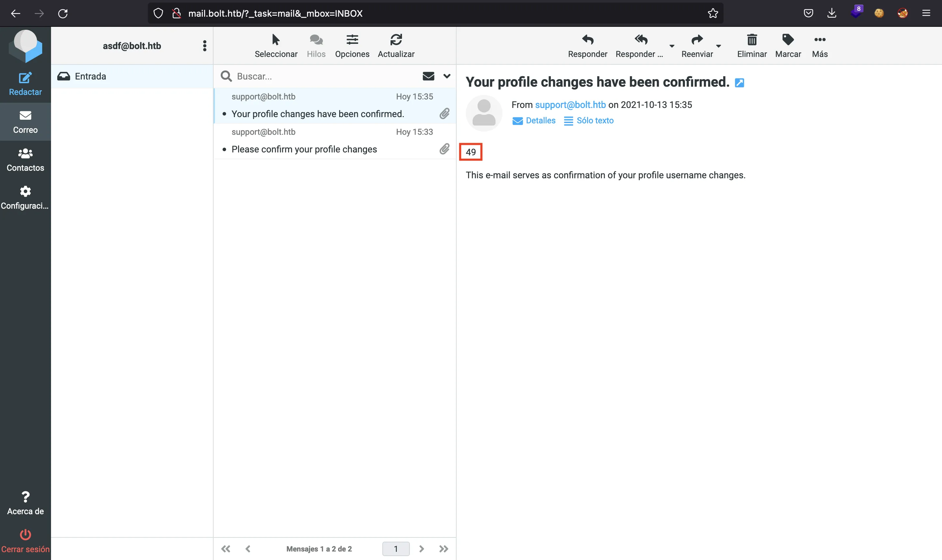Viewport: 942px width, 560px height.
Task: Click the asdf@bolt.htb account name
Action: tap(132, 46)
